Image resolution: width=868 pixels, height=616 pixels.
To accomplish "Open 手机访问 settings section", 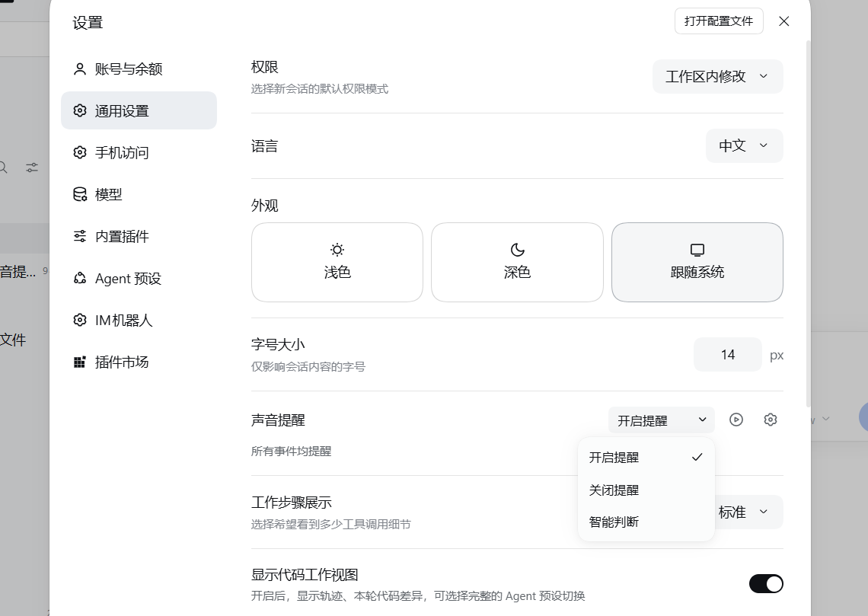I will pos(139,153).
